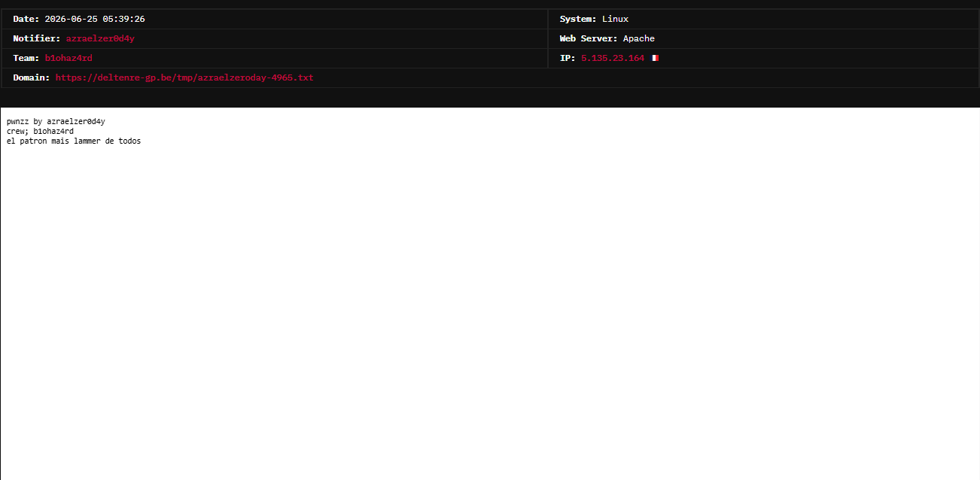Image resolution: width=980 pixels, height=480 pixels.
Task: Click the country flag icon beside IP
Action: click(656, 58)
